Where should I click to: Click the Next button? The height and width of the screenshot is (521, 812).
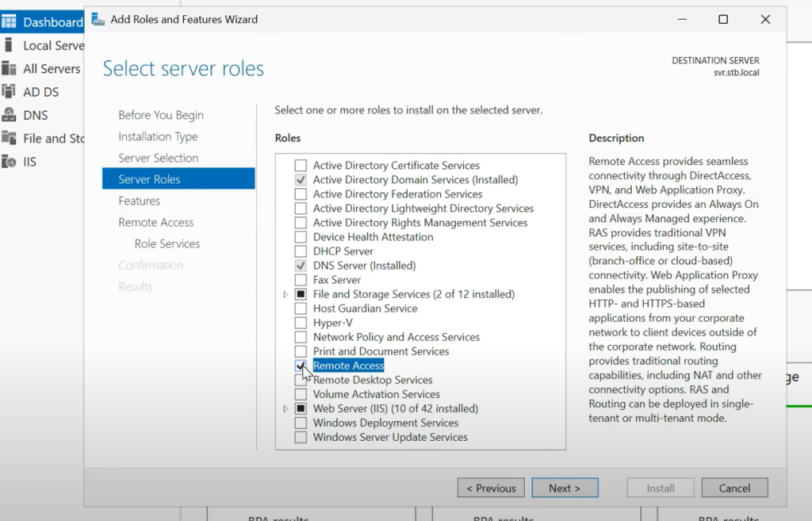565,488
